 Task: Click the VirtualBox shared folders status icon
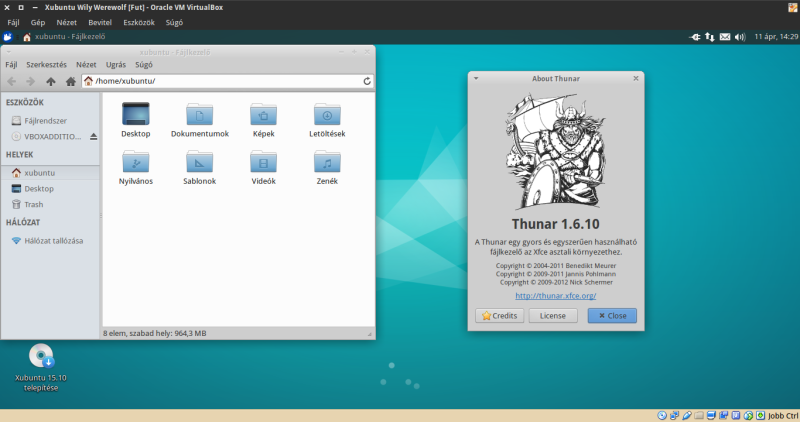pyautogui.click(x=699, y=415)
